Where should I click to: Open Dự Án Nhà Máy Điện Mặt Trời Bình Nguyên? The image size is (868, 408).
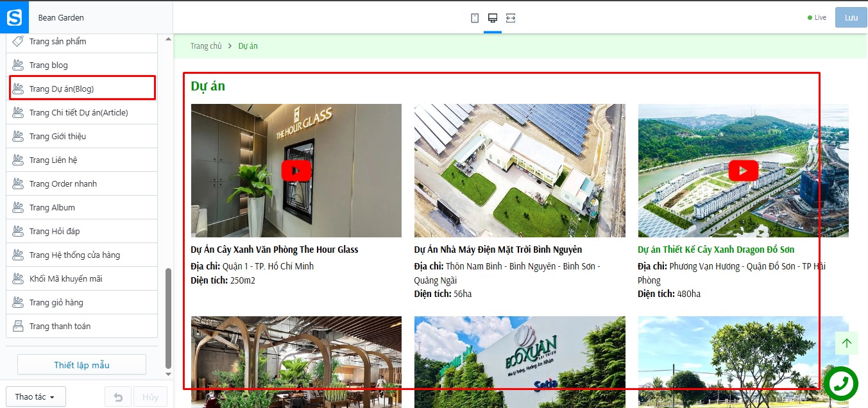498,250
